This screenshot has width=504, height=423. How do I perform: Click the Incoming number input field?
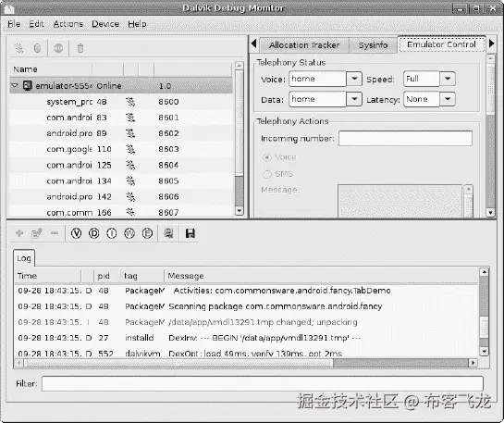405,138
